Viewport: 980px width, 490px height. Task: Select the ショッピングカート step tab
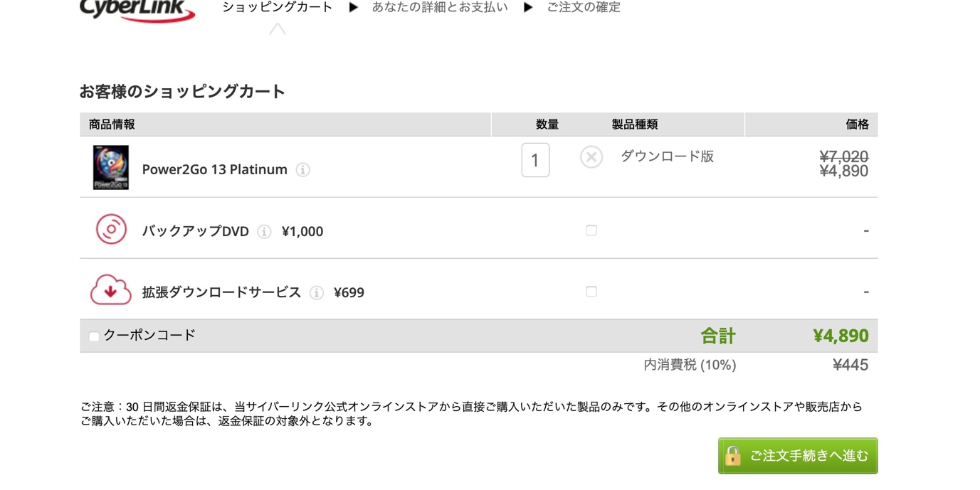pyautogui.click(x=278, y=7)
